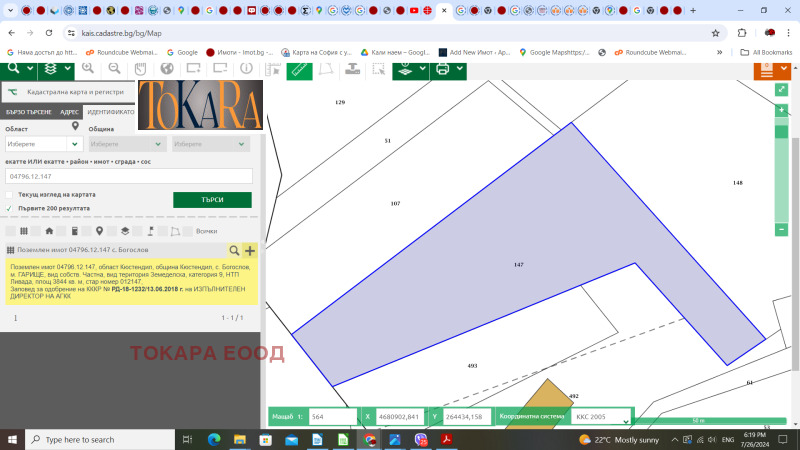Open the Област dropdown
The height and width of the screenshot is (450, 800).
[x=43, y=144]
